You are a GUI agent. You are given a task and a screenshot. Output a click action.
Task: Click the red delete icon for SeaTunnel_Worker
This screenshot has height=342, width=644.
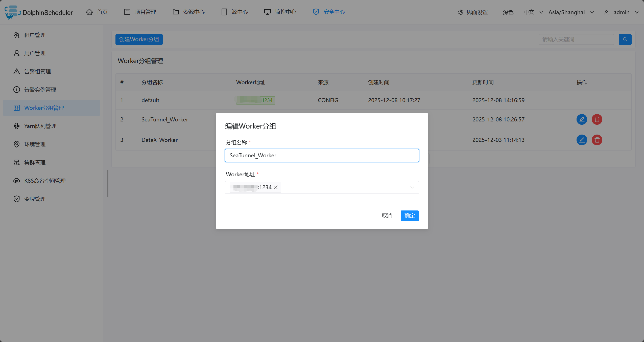tap(597, 119)
